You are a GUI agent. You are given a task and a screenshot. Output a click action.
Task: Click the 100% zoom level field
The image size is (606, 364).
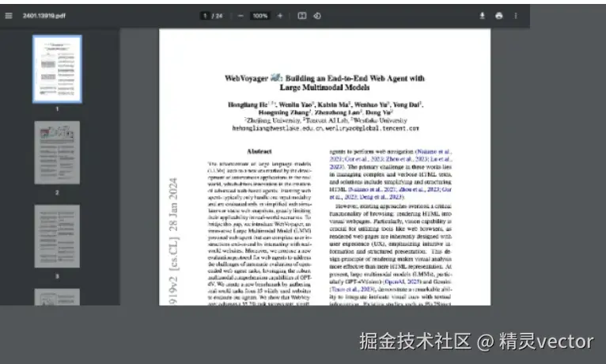pos(260,16)
